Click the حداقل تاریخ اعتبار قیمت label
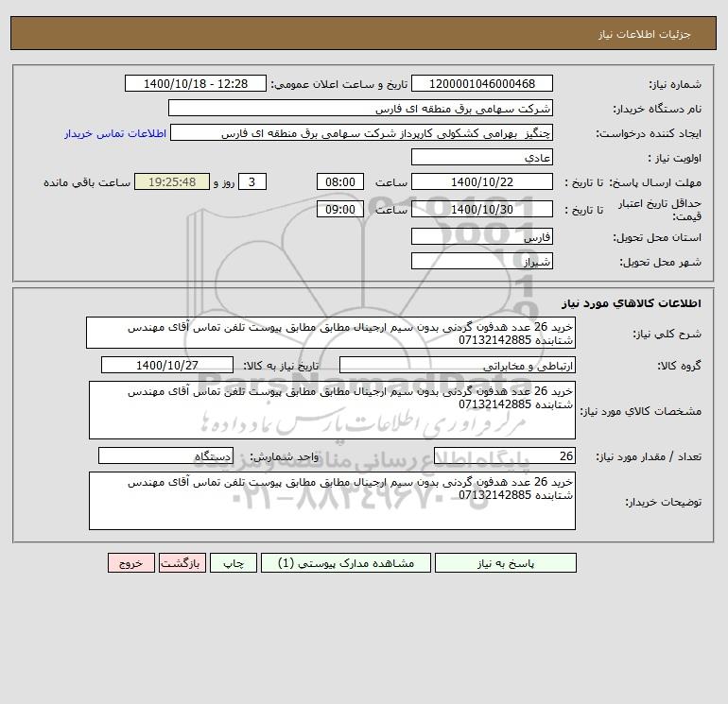 click(x=660, y=210)
